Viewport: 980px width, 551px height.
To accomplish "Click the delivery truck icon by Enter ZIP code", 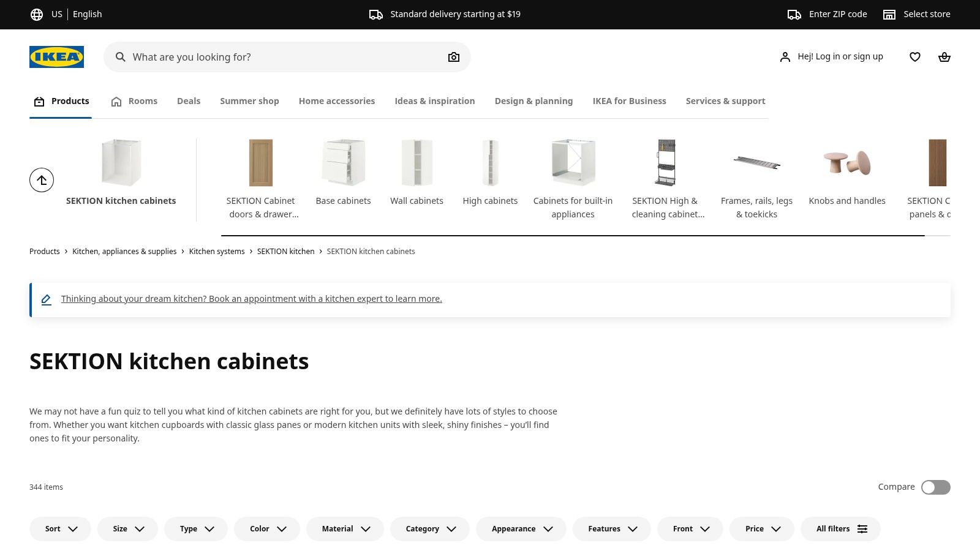I will 794,14.
